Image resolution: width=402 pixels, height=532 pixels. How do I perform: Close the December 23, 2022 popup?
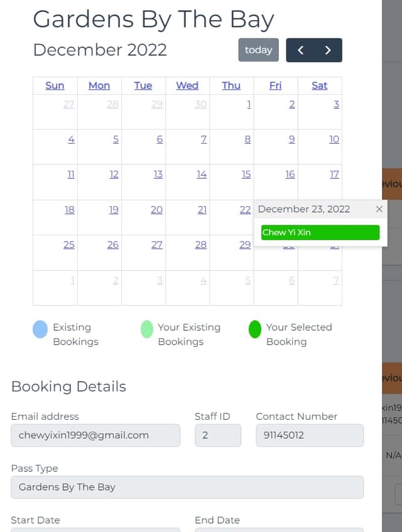tap(379, 209)
